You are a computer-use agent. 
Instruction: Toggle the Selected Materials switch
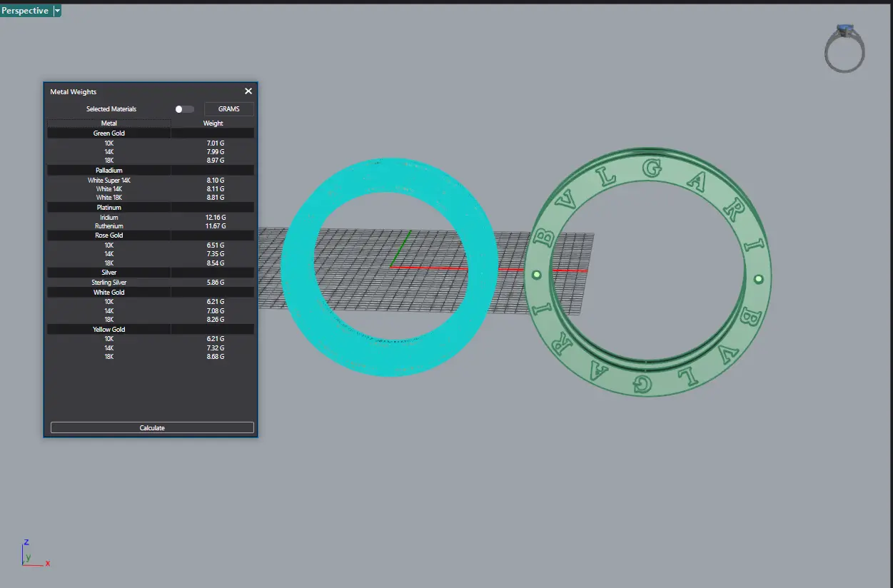(184, 109)
